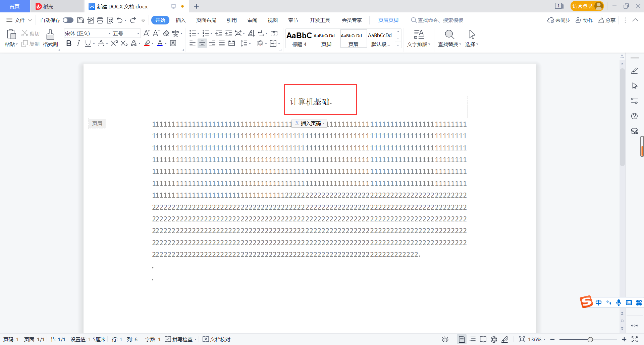Expand the 插入页码 dropdown
The image size is (644, 345).
coord(323,123)
